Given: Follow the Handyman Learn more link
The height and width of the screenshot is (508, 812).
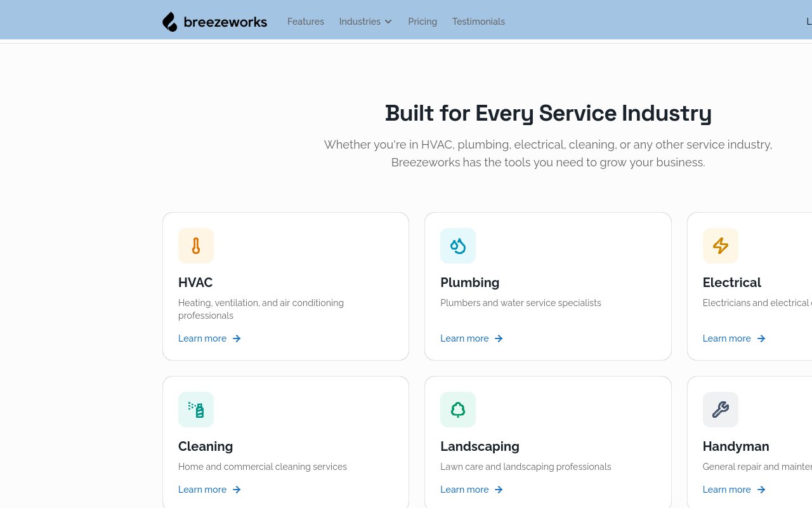Looking at the screenshot, I should point(735,490).
